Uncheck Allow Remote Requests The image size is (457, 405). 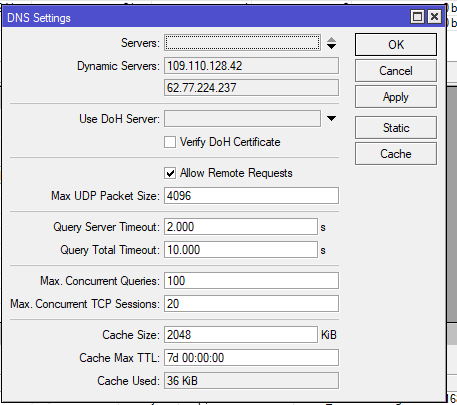click(x=170, y=173)
